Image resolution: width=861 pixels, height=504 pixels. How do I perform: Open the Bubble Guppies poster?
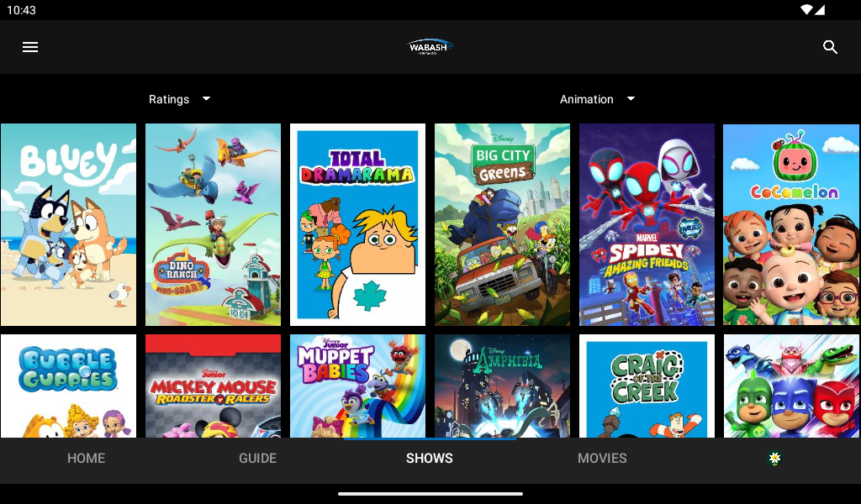click(68, 386)
